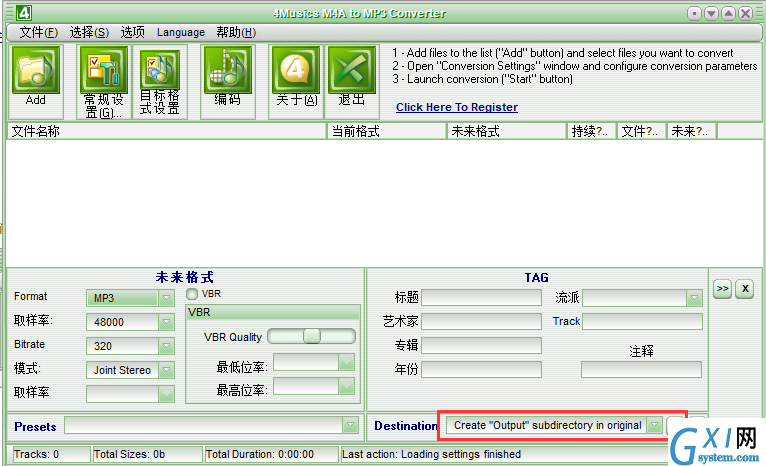Image resolution: width=766 pixels, height=466 pixels.
Task: Click the 专辑 album input field
Action: 481,345
